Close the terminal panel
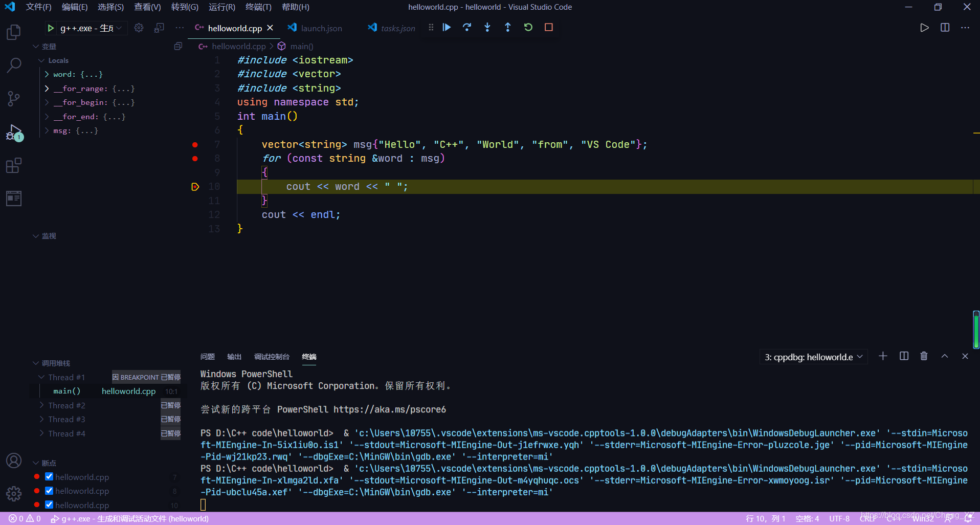This screenshot has height=525, width=980. click(x=965, y=356)
